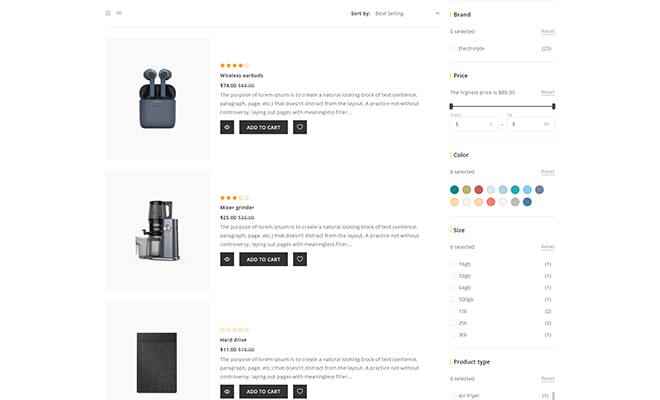This screenshot has width=660, height=400.
Task: Click the price 'From' input field
Action: tap(472, 124)
